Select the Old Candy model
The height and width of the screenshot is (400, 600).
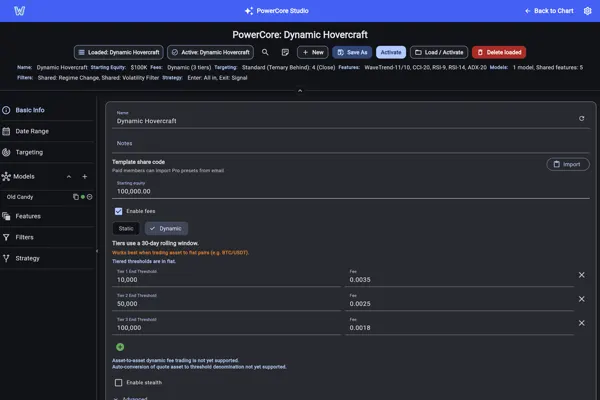pyautogui.click(x=20, y=197)
